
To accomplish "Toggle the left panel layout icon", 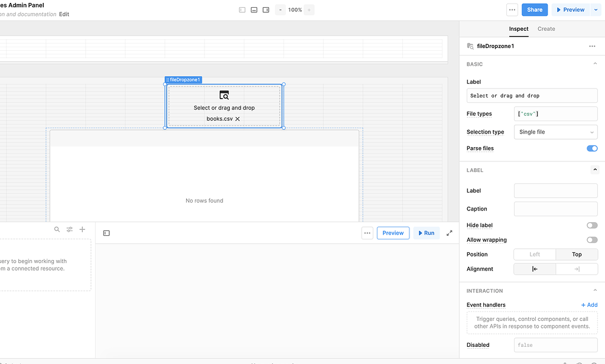I will (242, 10).
